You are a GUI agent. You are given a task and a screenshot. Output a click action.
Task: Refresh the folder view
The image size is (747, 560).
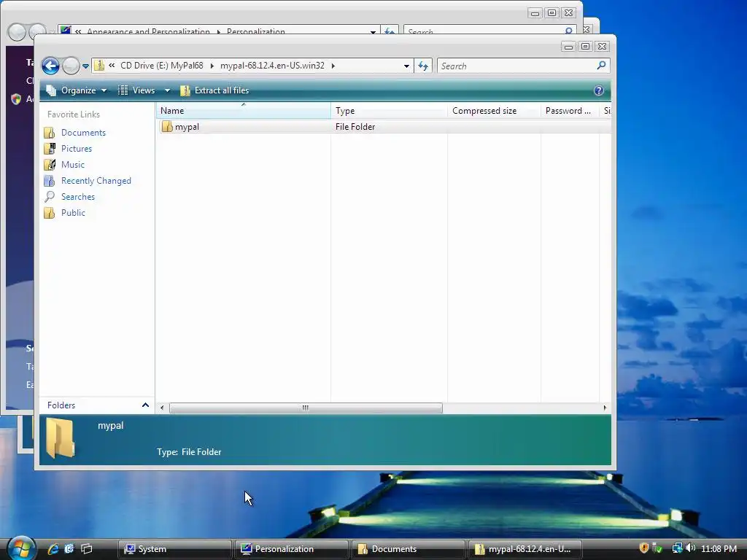click(x=423, y=66)
